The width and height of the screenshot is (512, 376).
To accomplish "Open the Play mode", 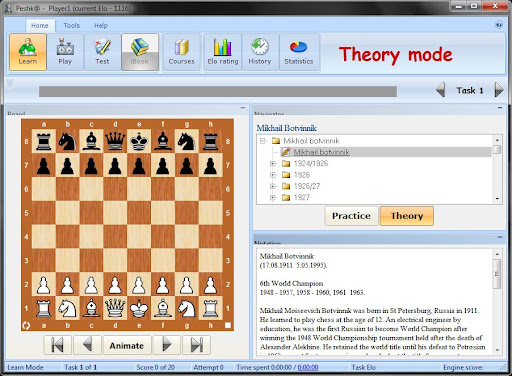I will 65,52.
